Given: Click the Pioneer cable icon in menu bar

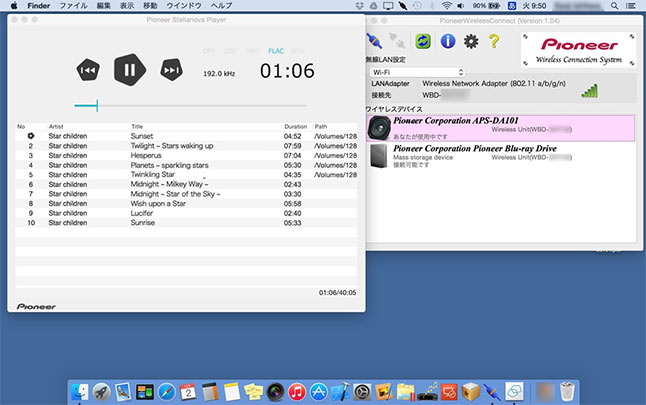Looking at the screenshot, I should 403,6.
